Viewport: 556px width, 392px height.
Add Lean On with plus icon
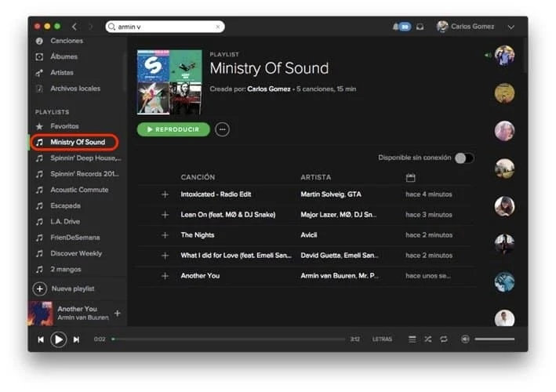point(165,215)
